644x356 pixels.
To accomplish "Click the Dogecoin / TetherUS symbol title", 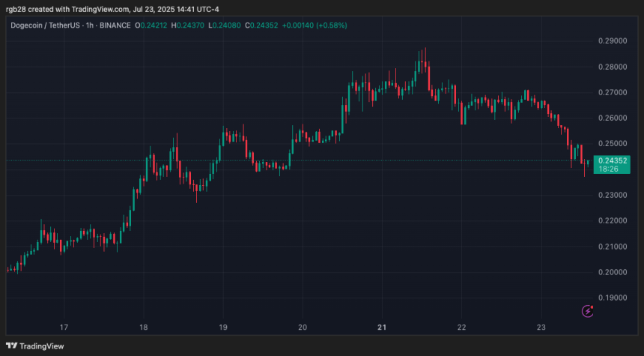I will click(45, 25).
